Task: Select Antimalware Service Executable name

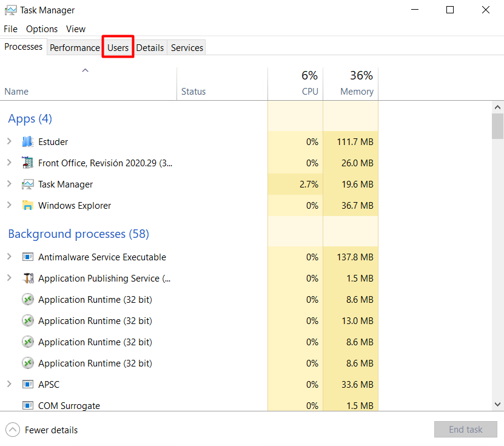Action: click(x=102, y=257)
